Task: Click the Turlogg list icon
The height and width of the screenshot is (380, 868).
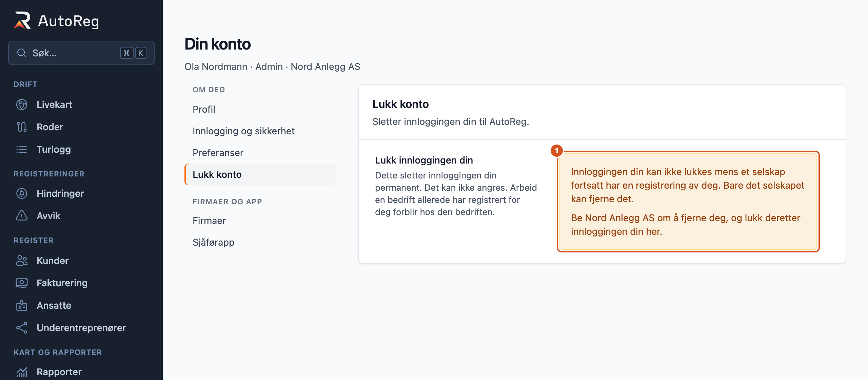Action: [22, 149]
